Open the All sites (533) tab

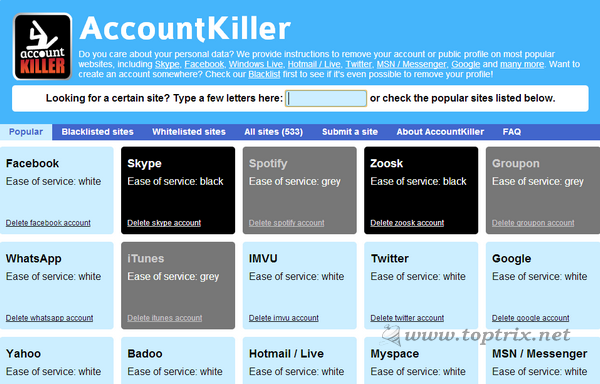tap(274, 132)
